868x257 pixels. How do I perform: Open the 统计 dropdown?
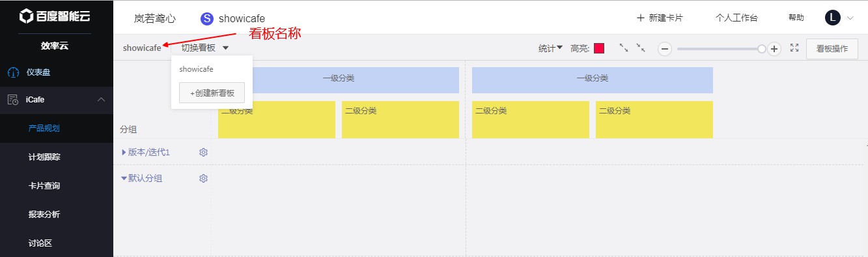pos(550,48)
